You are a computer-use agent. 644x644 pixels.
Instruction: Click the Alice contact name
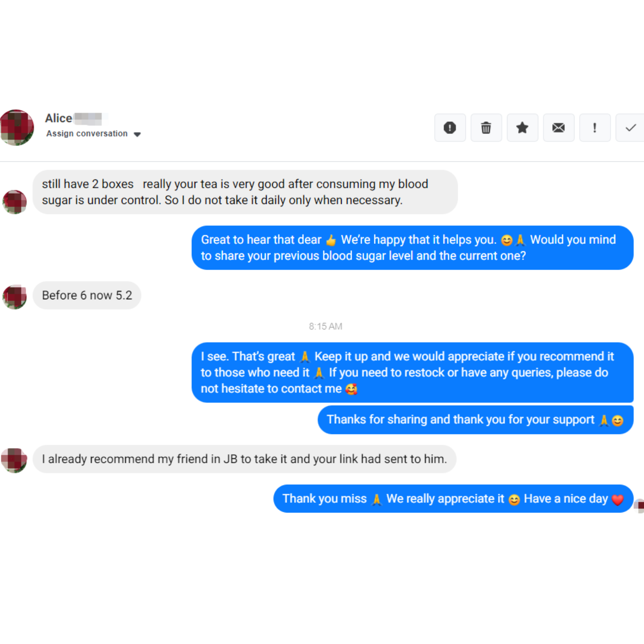tap(59, 118)
